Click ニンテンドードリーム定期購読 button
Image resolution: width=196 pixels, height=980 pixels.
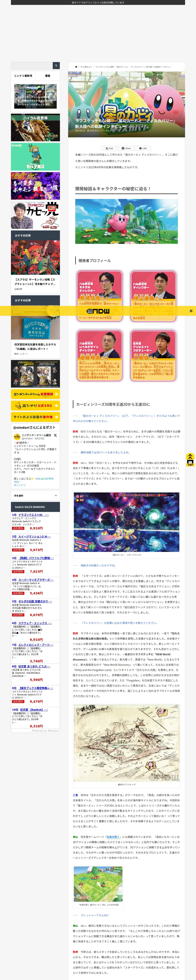[x=35, y=394]
